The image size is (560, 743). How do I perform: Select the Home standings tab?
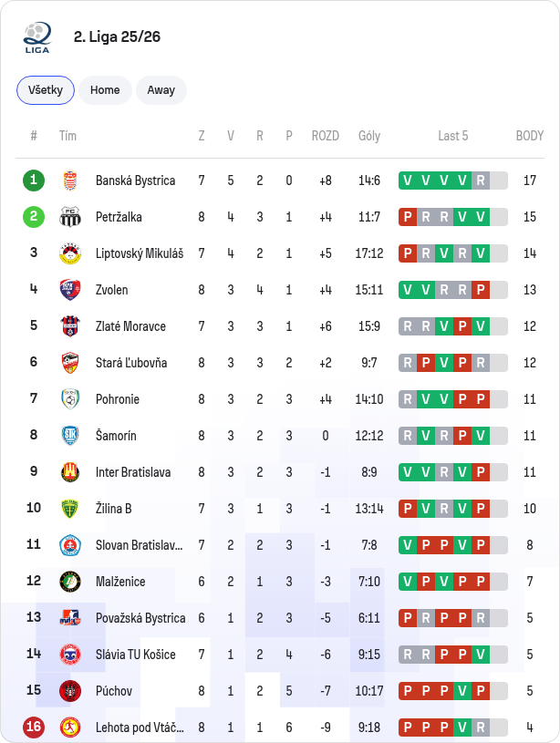pyautogui.click(x=105, y=90)
